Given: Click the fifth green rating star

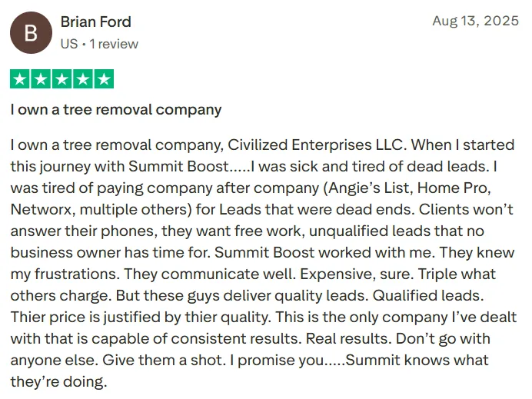Looking at the screenshot, I should [x=104, y=79].
